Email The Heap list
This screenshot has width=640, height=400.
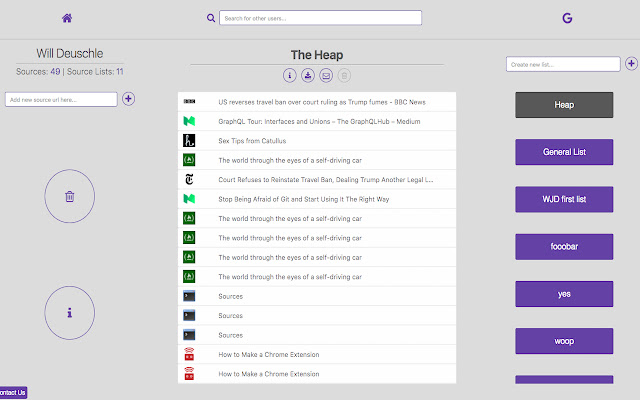[326, 76]
